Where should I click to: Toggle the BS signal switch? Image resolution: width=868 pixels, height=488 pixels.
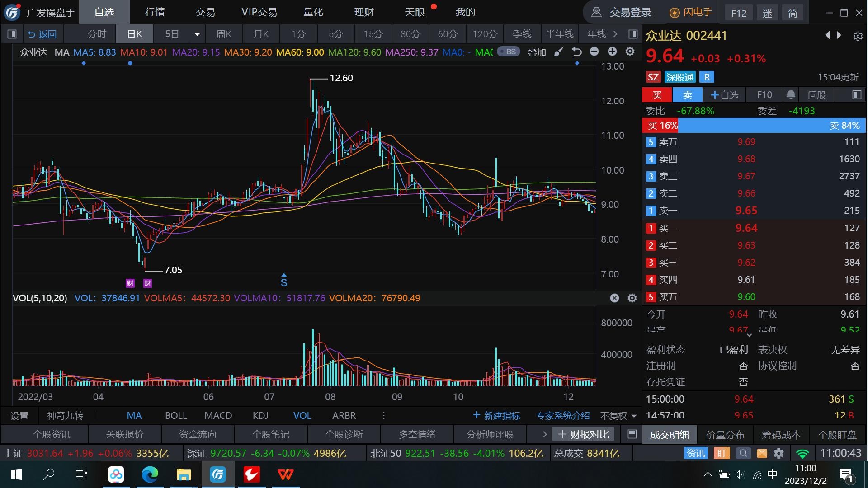click(x=508, y=52)
